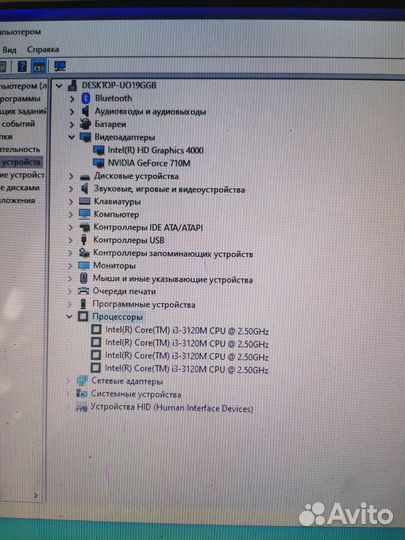Screen dimensions: 405x540
Task: Click the Очереди печати printer icon
Action: coord(84,291)
